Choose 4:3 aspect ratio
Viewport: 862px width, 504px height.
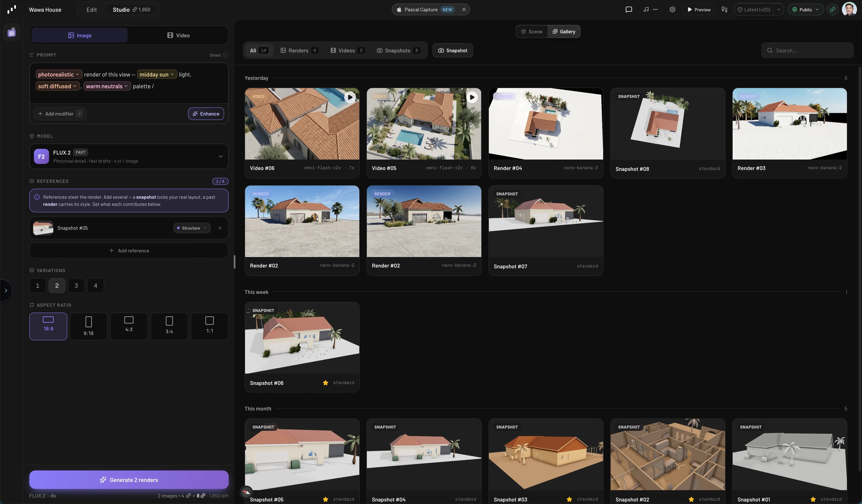(x=129, y=326)
